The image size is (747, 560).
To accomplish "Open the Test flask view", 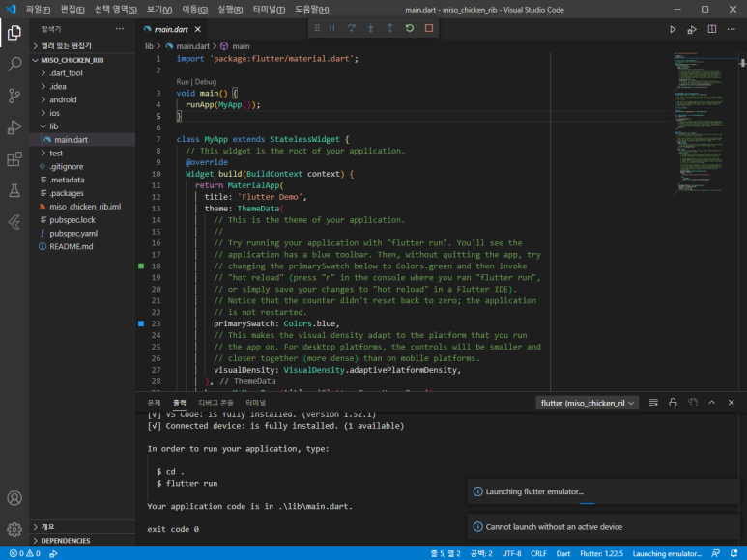I will 14,190.
